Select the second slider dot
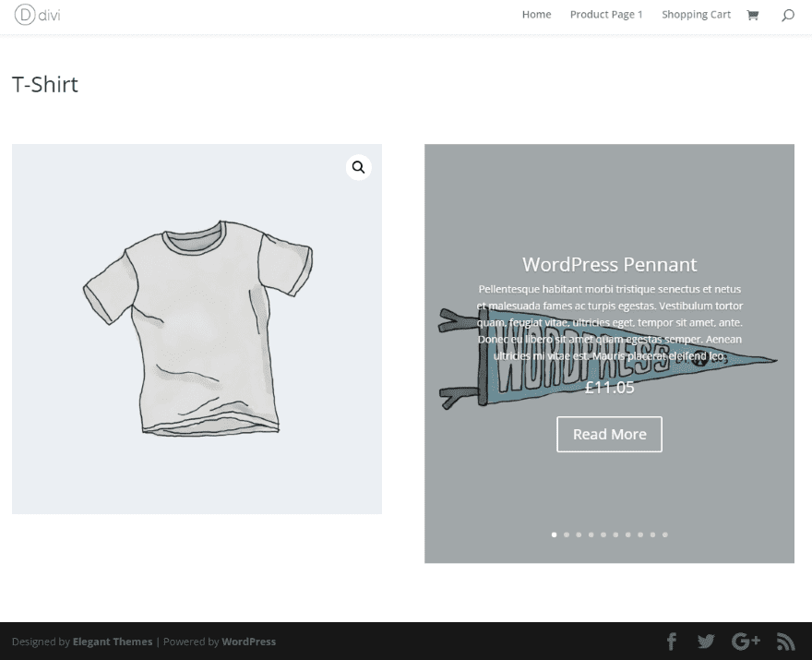Viewport: 812px width, 660px height. [x=567, y=534]
